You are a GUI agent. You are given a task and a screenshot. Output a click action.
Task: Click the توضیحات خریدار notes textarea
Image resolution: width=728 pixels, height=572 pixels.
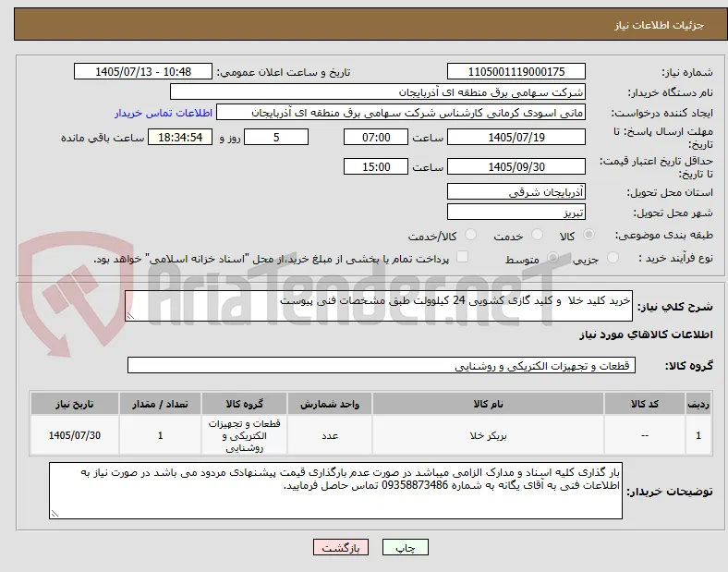pos(335,491)
